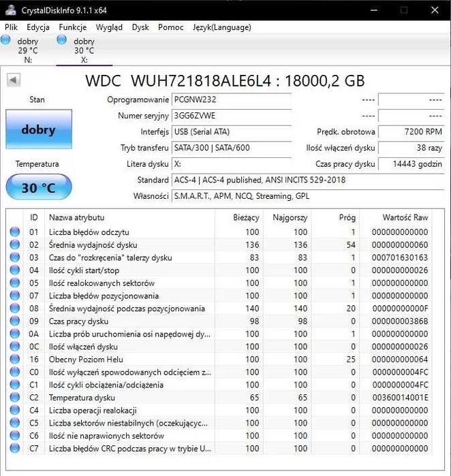Image resolution: width=451 pixels, height=476 pixels.
Task: Click the blue orb above the N: disk
Action: [5, 39]
